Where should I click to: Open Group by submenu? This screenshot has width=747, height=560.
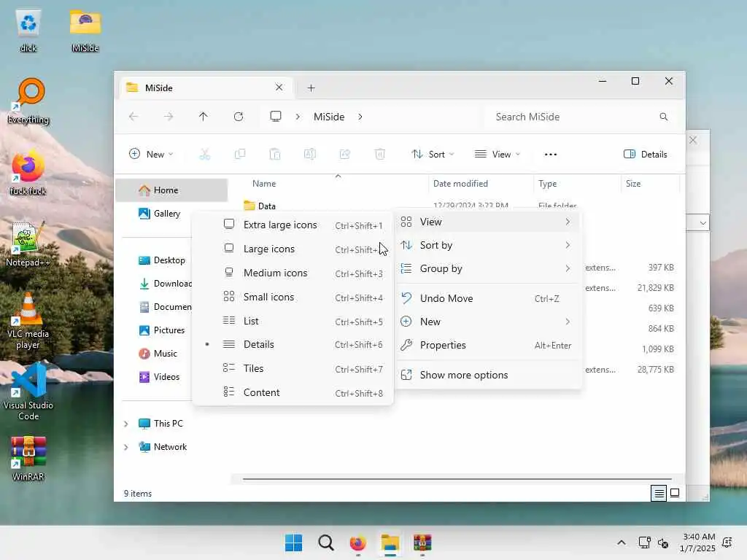[488, 268]
